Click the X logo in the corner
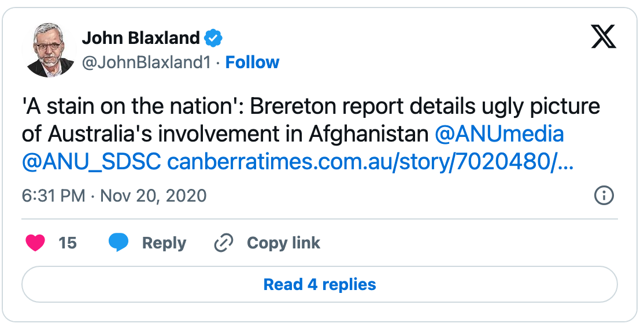The image size is (644, 327). pos(604,38)
